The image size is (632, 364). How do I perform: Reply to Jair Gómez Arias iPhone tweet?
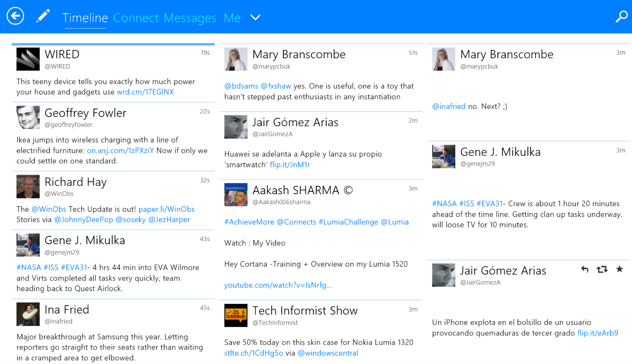click(585, 269)
